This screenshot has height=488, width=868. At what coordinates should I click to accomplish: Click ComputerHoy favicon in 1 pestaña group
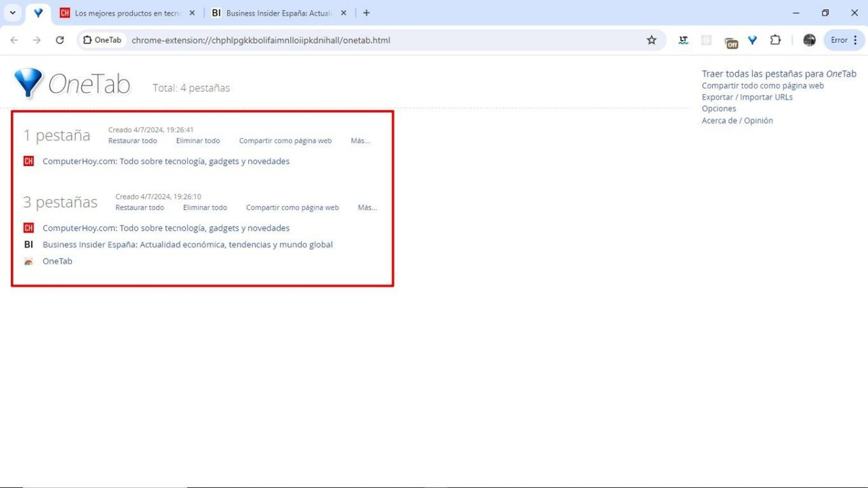click(x=29, y=161)
